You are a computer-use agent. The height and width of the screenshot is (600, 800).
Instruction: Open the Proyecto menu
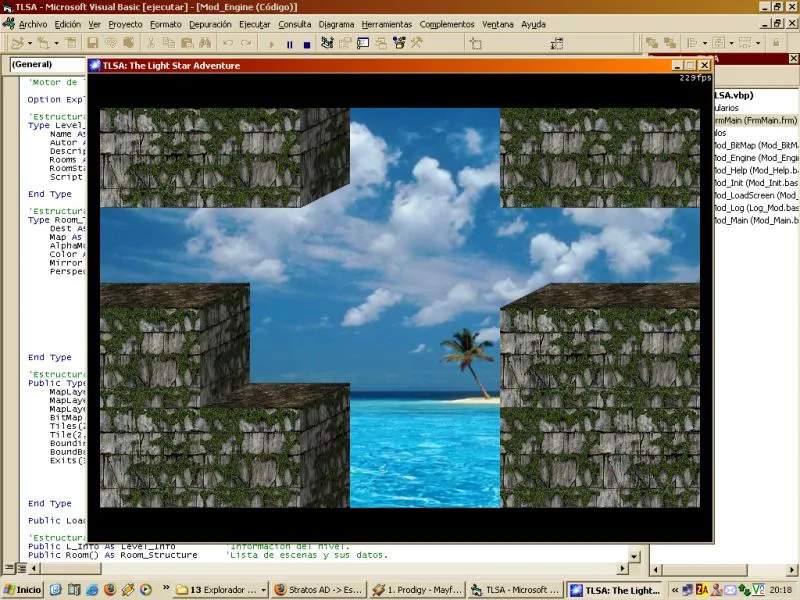tap(126, 24)
